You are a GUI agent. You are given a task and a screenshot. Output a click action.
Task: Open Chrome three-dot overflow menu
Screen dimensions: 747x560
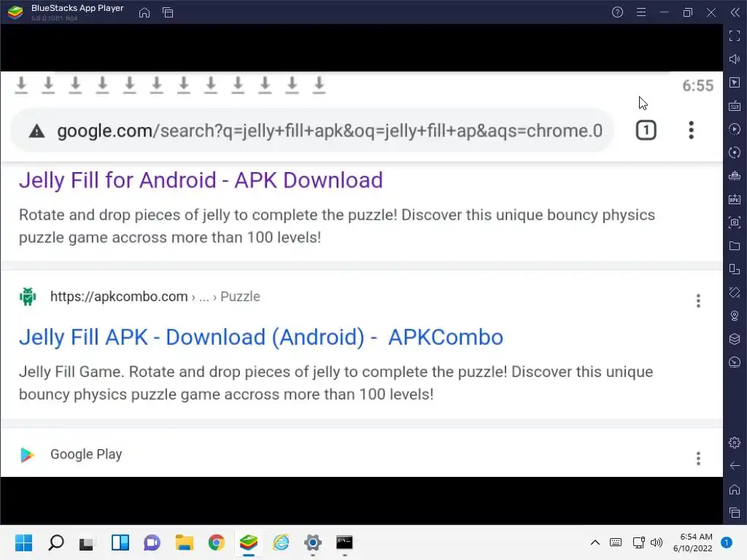tap(691, 131)
